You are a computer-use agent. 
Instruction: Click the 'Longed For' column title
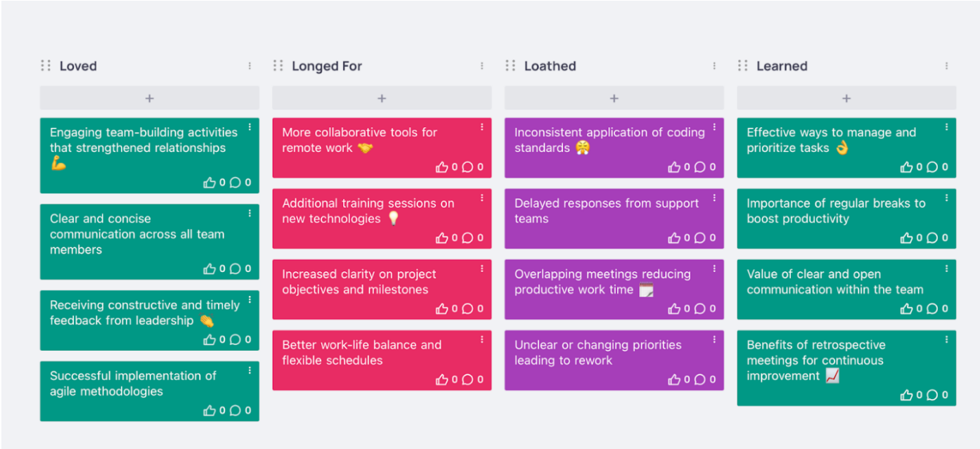pyautogui.click(x=327, y=66)
